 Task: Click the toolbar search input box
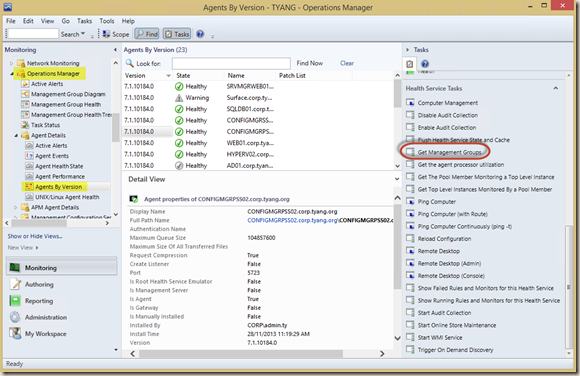33,34
